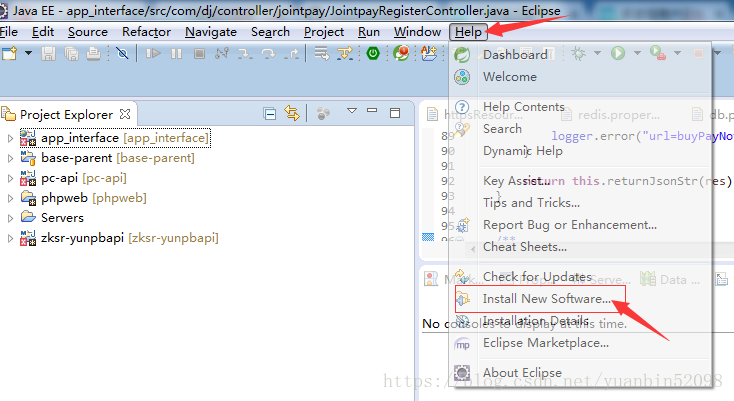
Task: Expand the pc-api project
Action: tap(10, 178)
